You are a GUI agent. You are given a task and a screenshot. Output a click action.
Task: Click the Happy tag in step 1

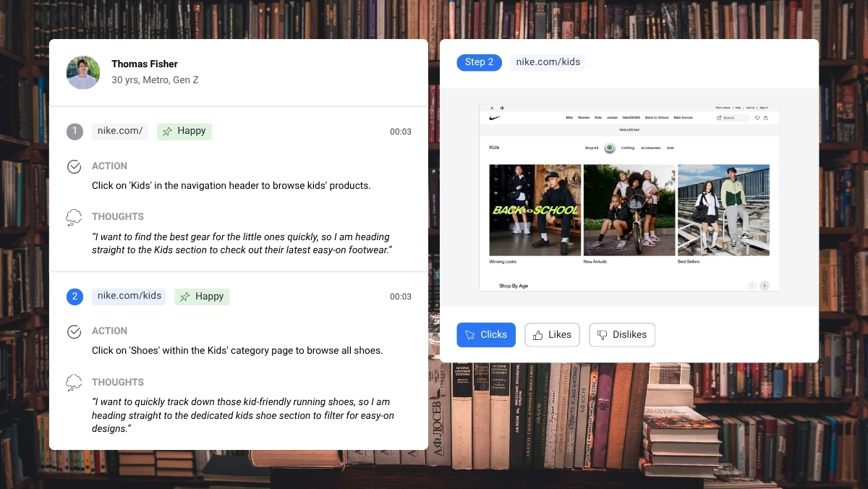tap(184, 131)
